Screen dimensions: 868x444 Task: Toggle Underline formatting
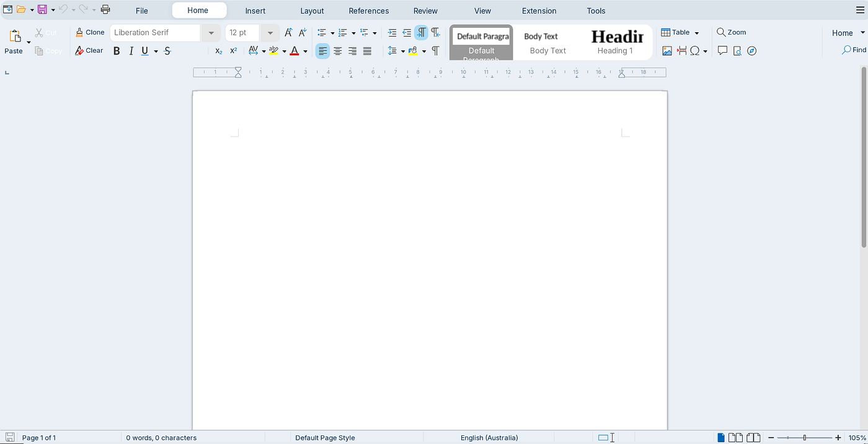(x=145, y=51)
